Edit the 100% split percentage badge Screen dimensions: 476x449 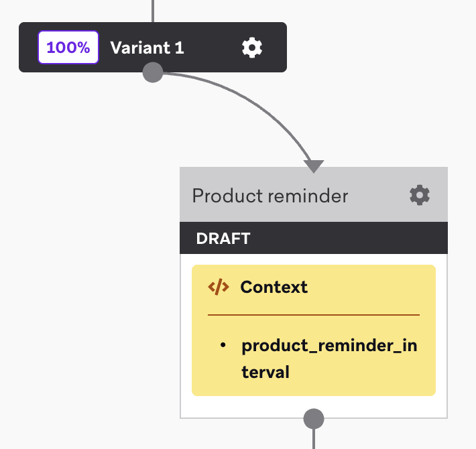click(68, 48)
